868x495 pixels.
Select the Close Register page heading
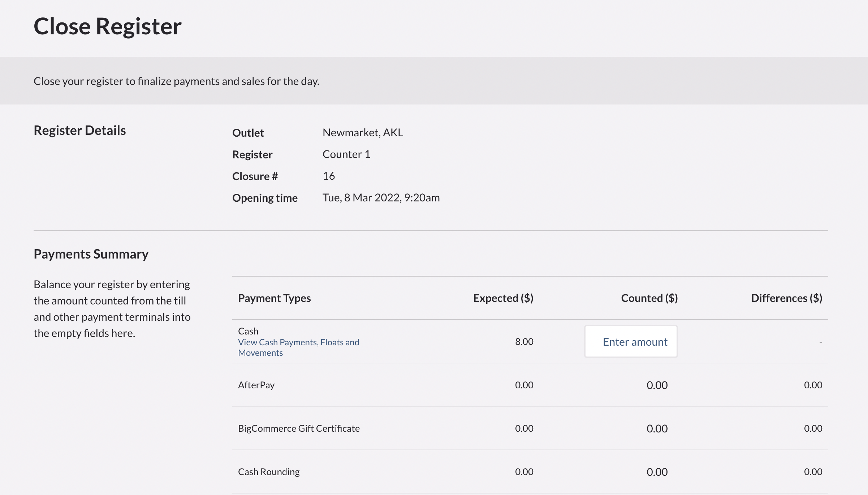108,26
